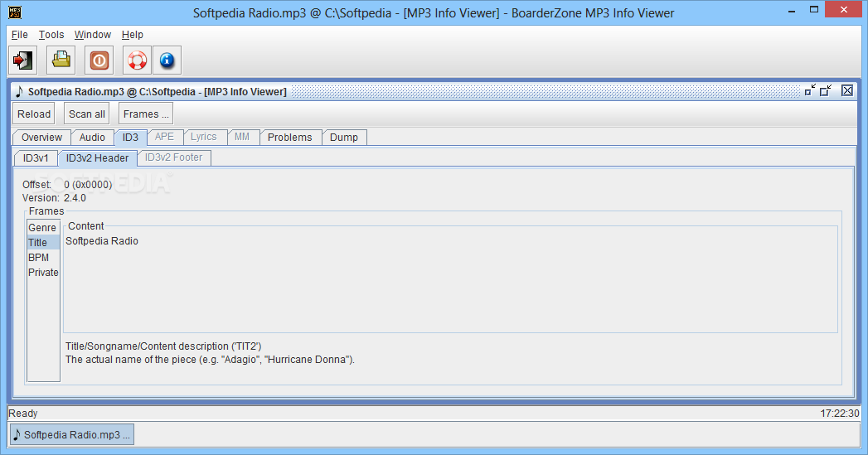Switch to the Overview tab
Screen dimensions: 868x455
pyautogui.click(x=42, y=138)
